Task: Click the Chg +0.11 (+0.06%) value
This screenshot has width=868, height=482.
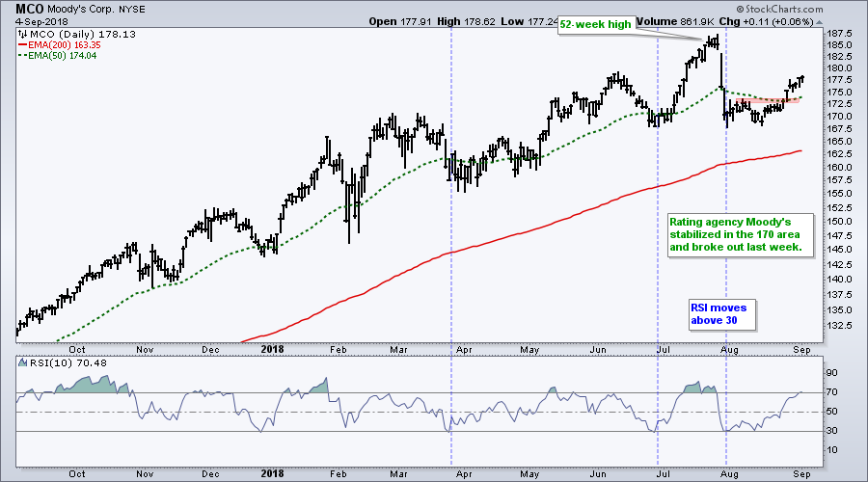Action: [766, 21]
